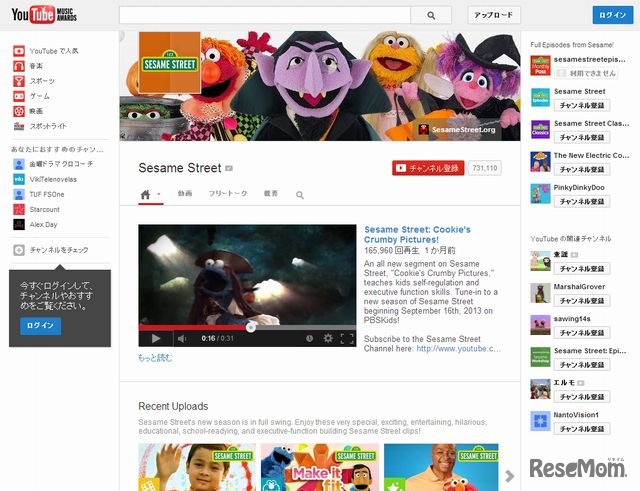Open the sports trophy icon in sidebar
Viewport: 640px width, 491px height.
point(19,81)
